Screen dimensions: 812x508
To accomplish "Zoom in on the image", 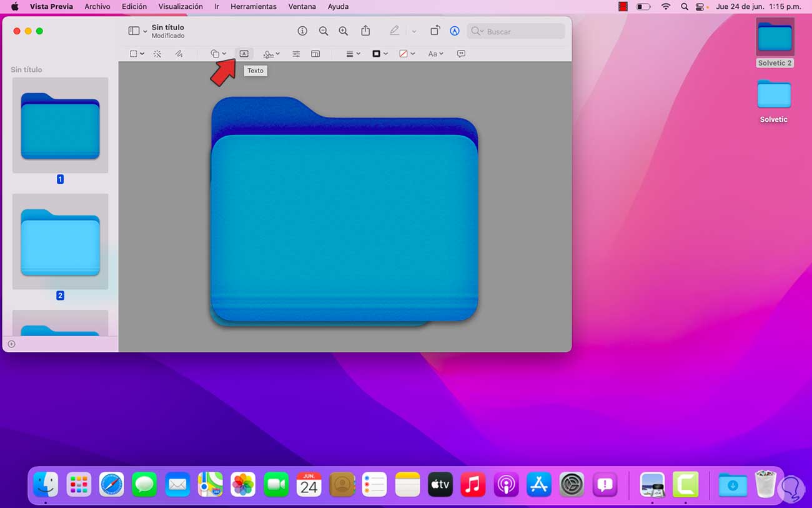I will tap(344, 31).
